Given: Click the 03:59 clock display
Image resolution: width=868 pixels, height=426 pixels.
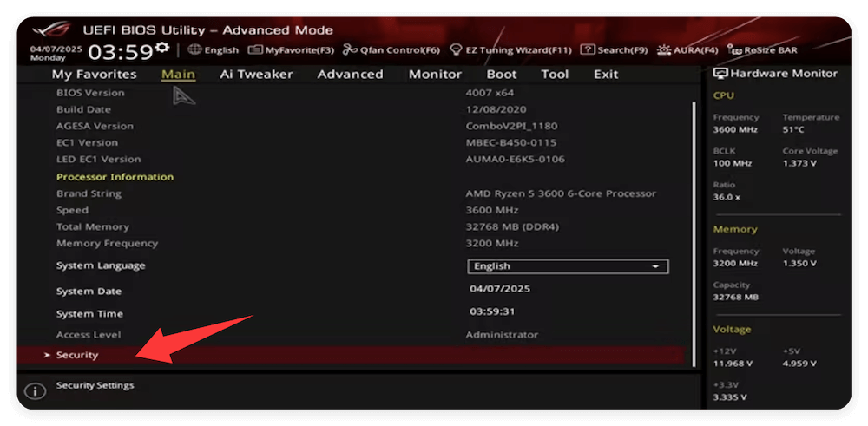Looking at the screenshot, I should pos(120,52).
